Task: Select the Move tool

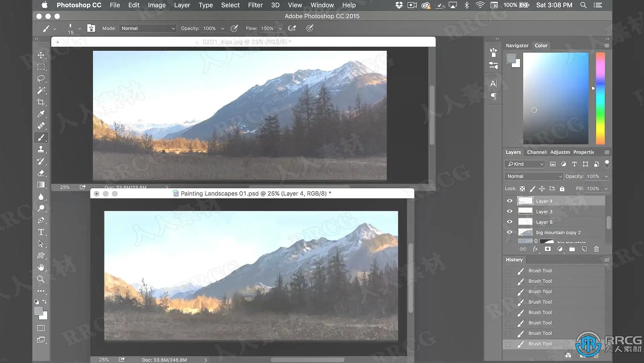Action: click(41, 55)
